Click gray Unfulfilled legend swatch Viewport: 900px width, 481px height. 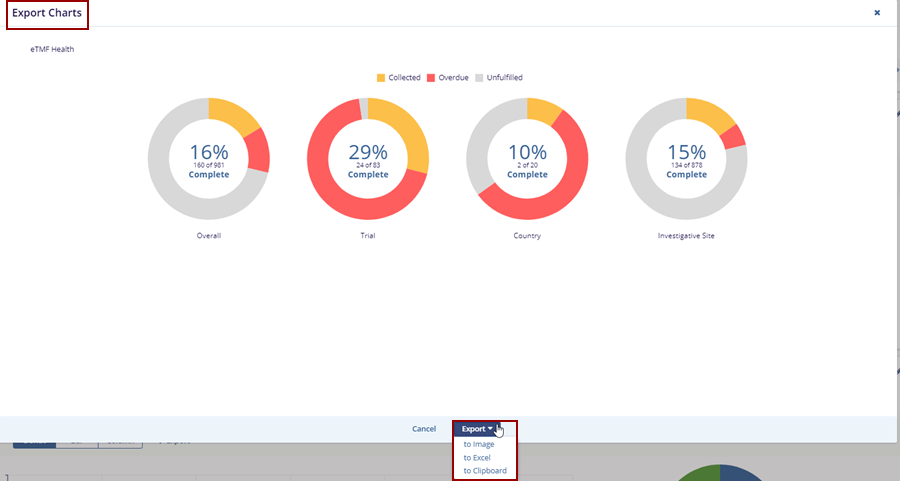click(479, 78)
